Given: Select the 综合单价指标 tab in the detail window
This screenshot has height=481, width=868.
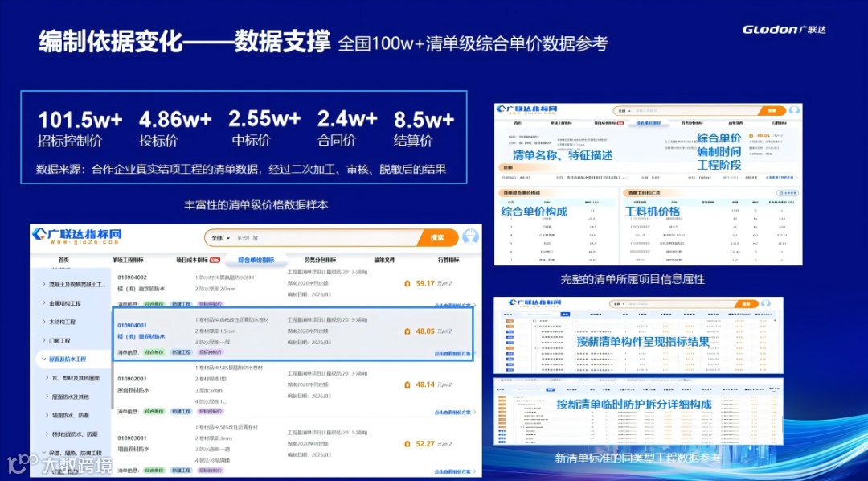Looking at the screenshot, I should (648, 123).
